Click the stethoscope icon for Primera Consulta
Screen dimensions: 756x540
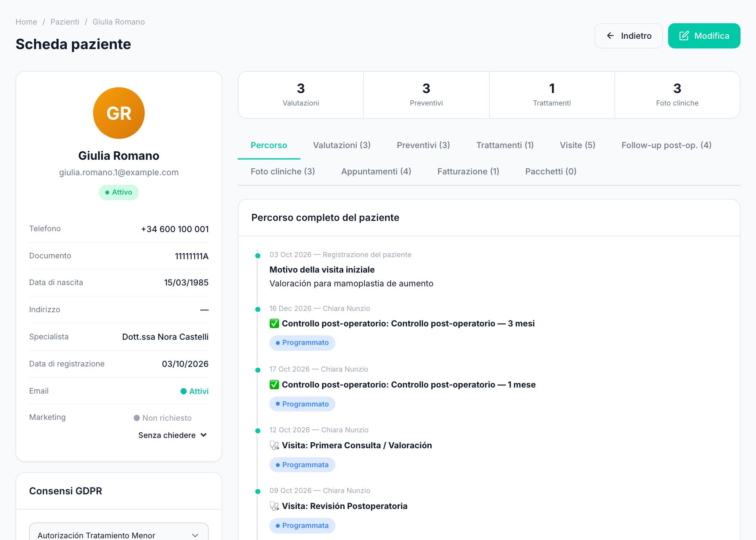(274, 445)
